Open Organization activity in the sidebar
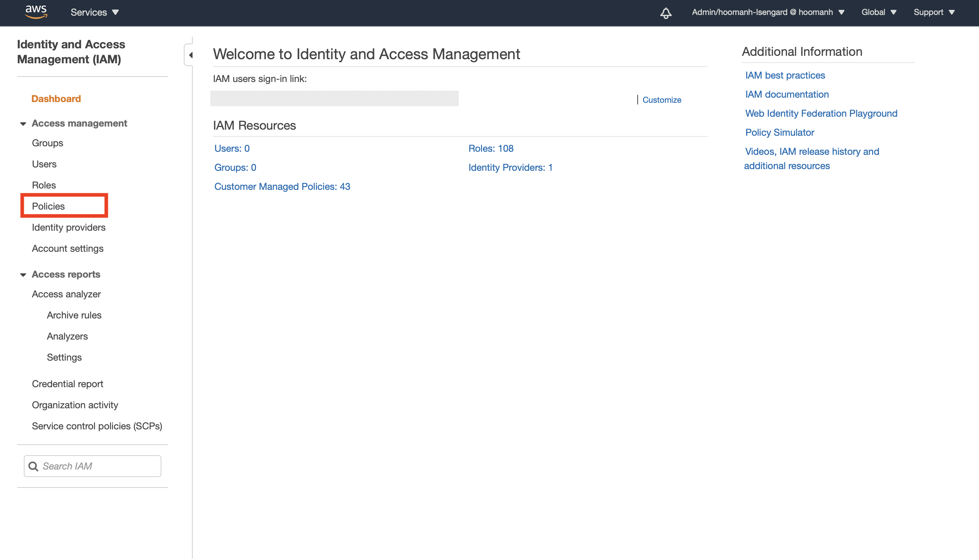The height and width of the screenshot is (560, 979). click(75, 405)
